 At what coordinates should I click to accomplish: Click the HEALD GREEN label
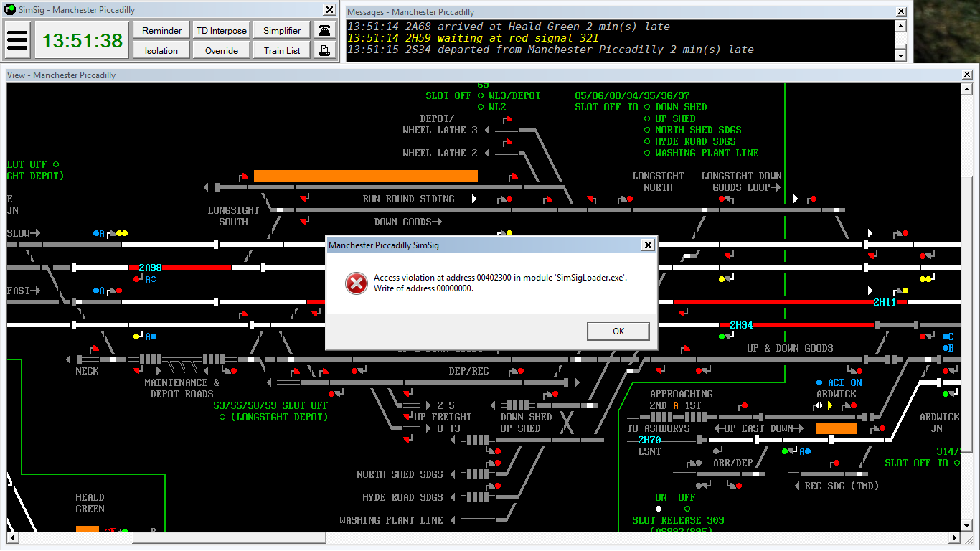tap(90, 503)
